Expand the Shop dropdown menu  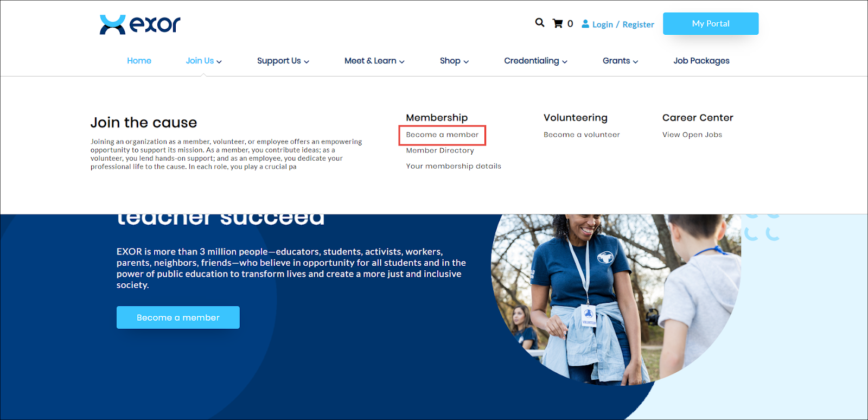[454, 61]
